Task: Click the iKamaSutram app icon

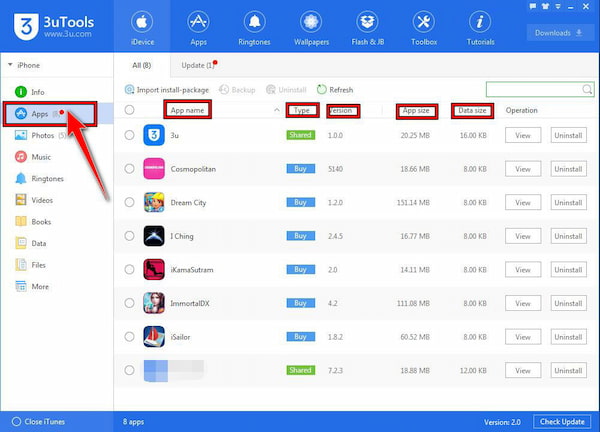Action: (x=154, y=269)
